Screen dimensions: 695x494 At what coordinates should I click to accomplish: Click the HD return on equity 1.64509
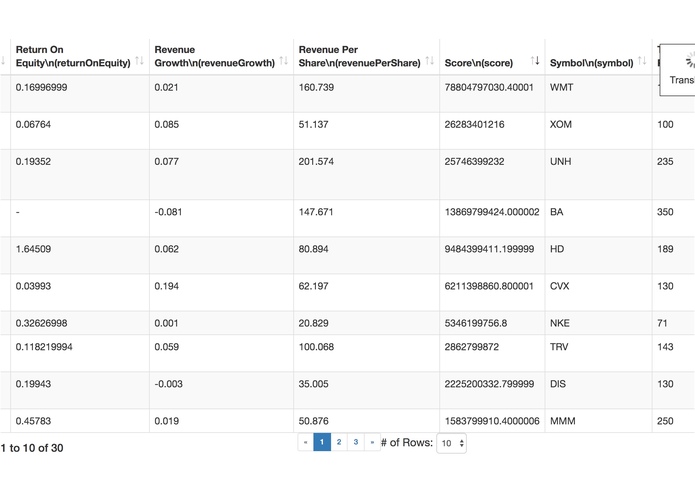(x=33, y=249)
